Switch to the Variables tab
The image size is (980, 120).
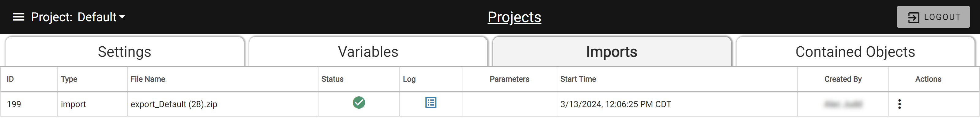[x=368, y=52]
